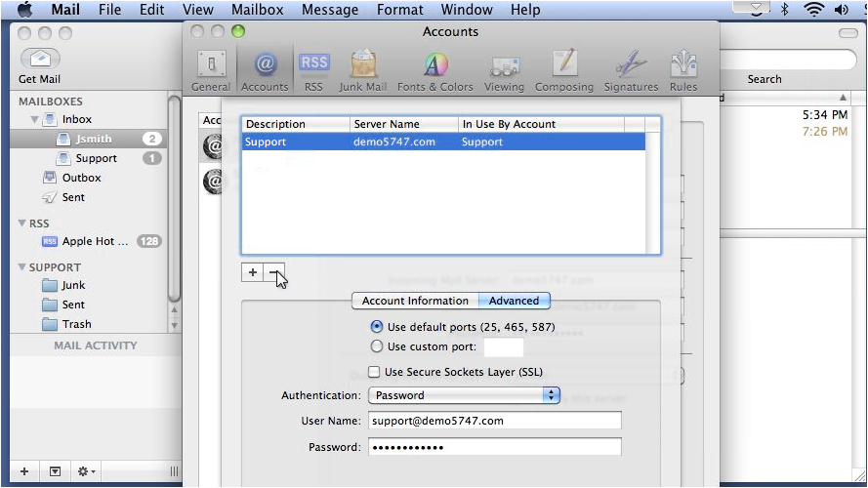Click the Search field in main Mail window
868x488 pixels.
[787, 60]
